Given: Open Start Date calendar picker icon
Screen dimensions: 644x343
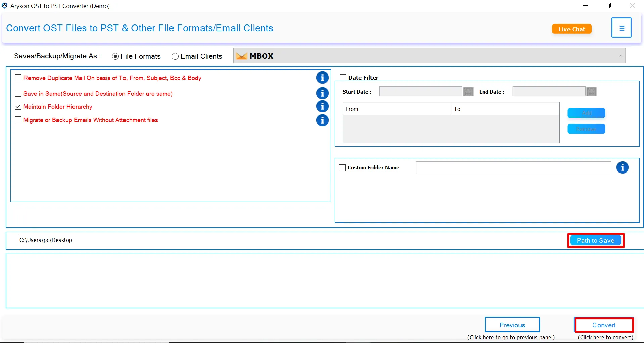Looking at the screenshot, I should 468,92.
